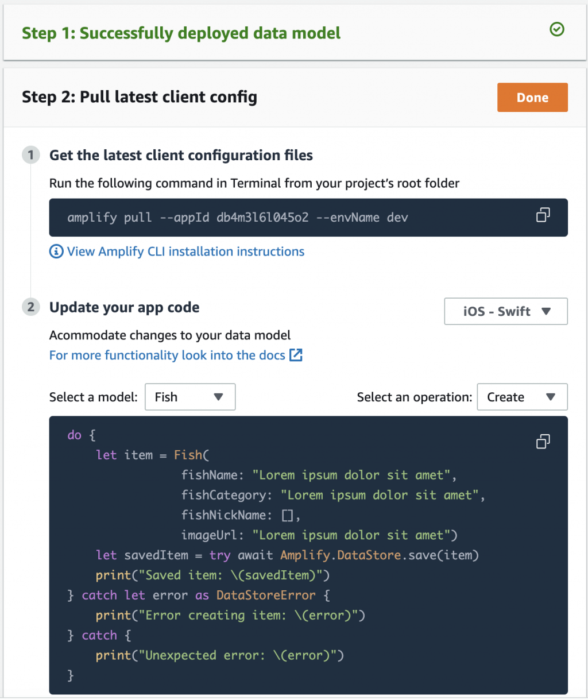Click 'Get the latest client configuration files' heading
Screen dimensions: 588x700
tap(181, 155)
